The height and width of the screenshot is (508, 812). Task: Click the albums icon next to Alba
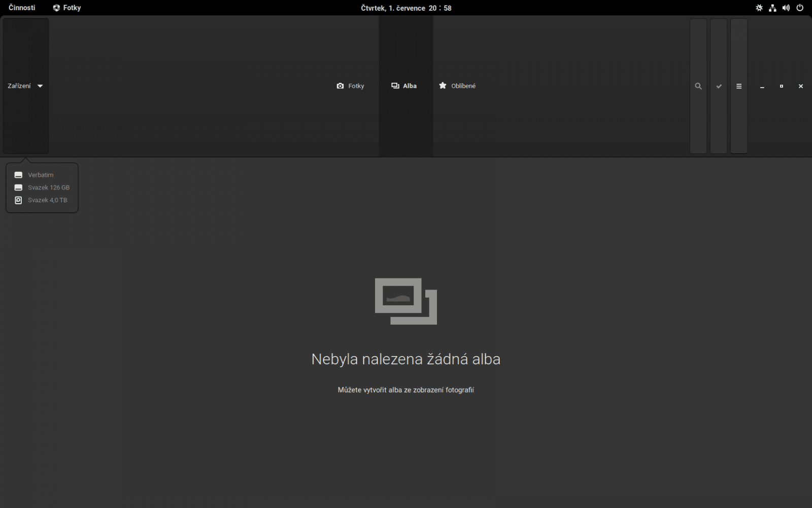point(395,86)
